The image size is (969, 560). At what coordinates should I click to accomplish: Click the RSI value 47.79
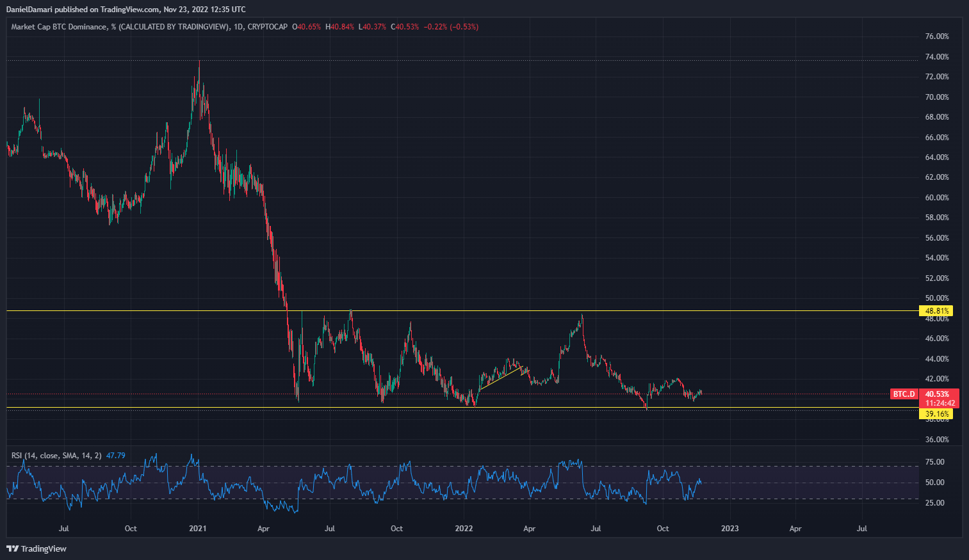[x=116, y=456]
